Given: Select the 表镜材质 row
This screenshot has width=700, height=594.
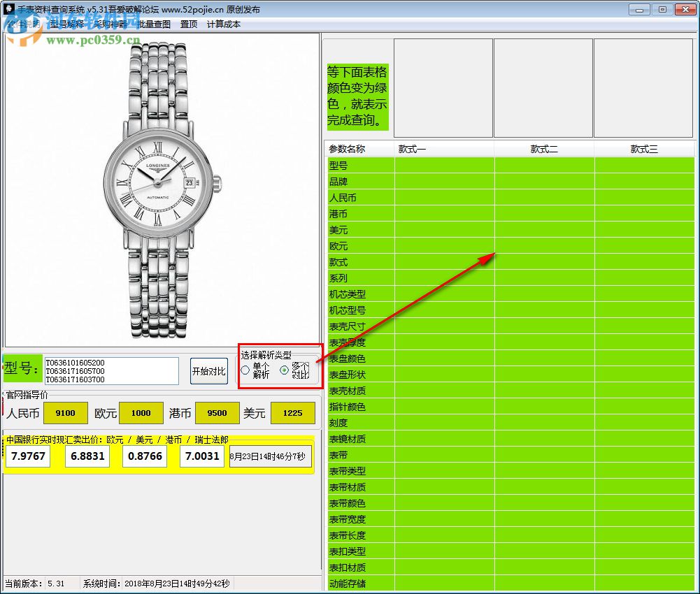Looking at the screenshot, I should [x=511, y=439].
